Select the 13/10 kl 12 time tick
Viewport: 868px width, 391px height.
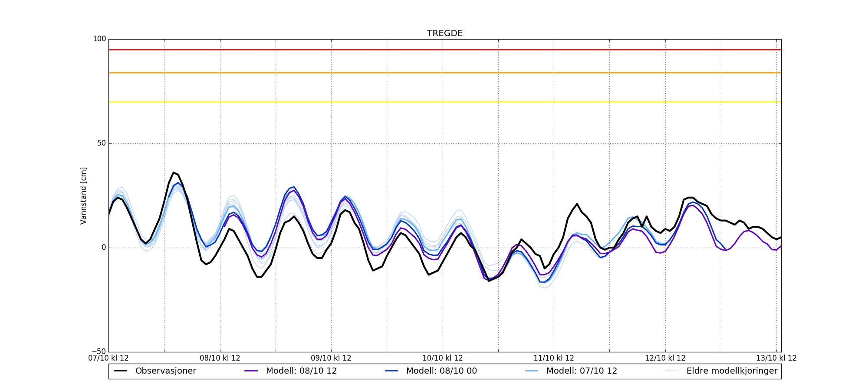click(x=776, y=358)
